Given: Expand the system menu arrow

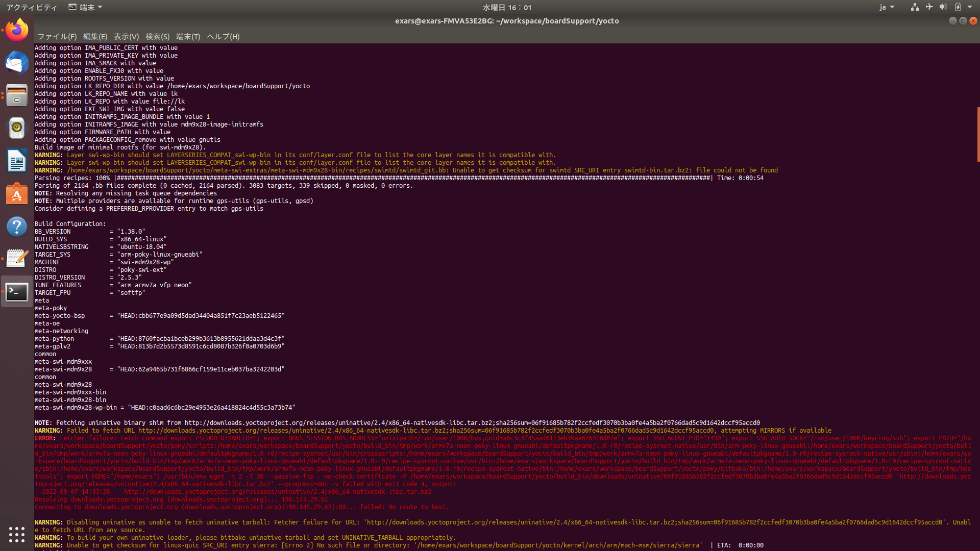Looking at the screenshot, I should click(970, 7).
